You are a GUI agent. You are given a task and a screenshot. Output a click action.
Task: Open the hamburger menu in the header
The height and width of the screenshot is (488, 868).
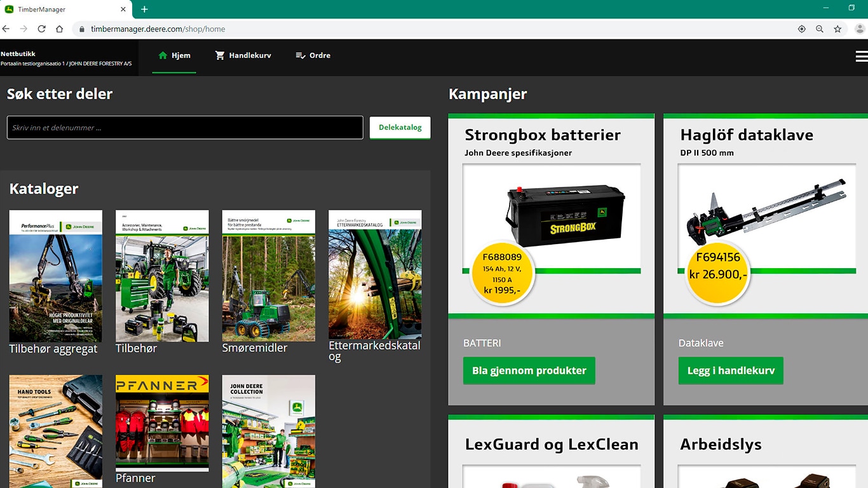862,57
